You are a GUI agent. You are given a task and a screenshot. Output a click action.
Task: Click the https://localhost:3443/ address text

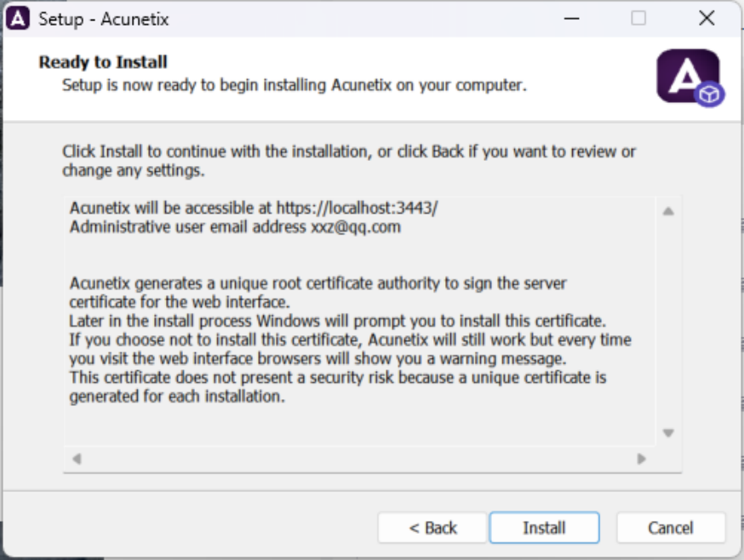click(357, 208)
